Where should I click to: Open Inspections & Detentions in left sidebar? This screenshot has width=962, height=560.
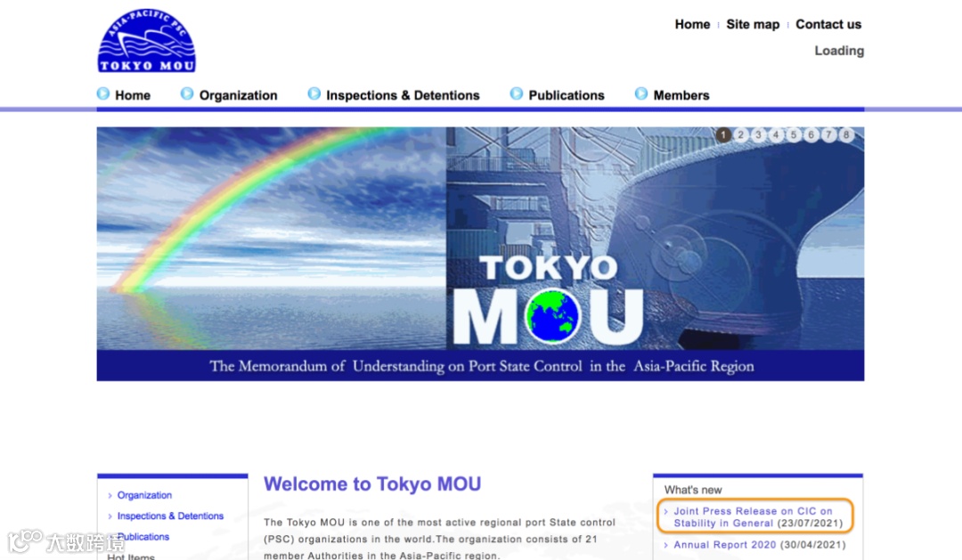coord(170,515)
